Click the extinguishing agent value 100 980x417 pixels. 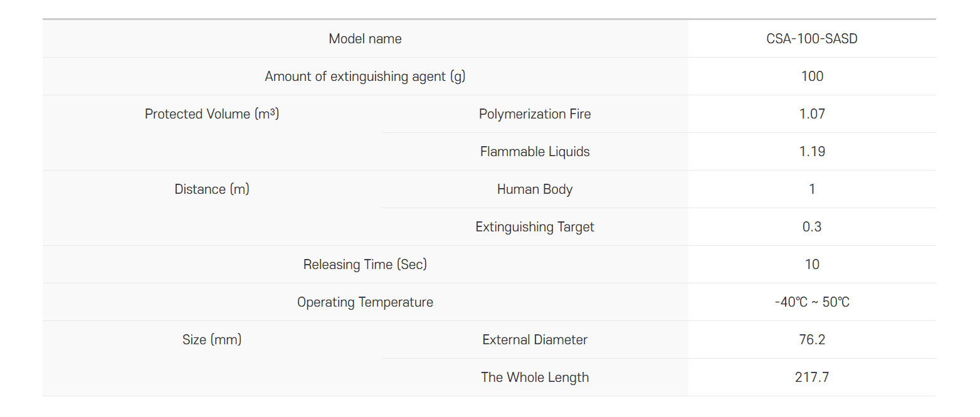click(x=811, y=77)
